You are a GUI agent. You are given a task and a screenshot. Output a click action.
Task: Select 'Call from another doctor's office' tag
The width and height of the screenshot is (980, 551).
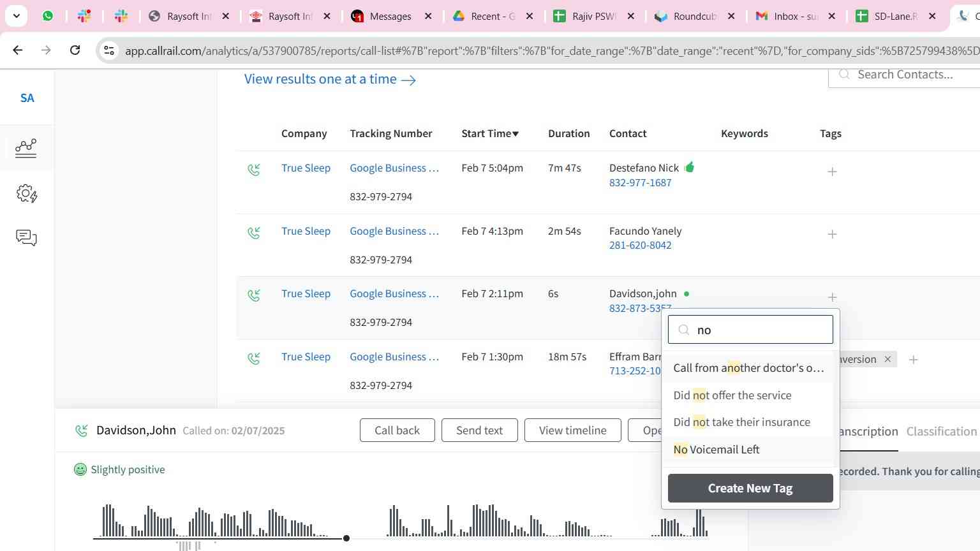750,368
